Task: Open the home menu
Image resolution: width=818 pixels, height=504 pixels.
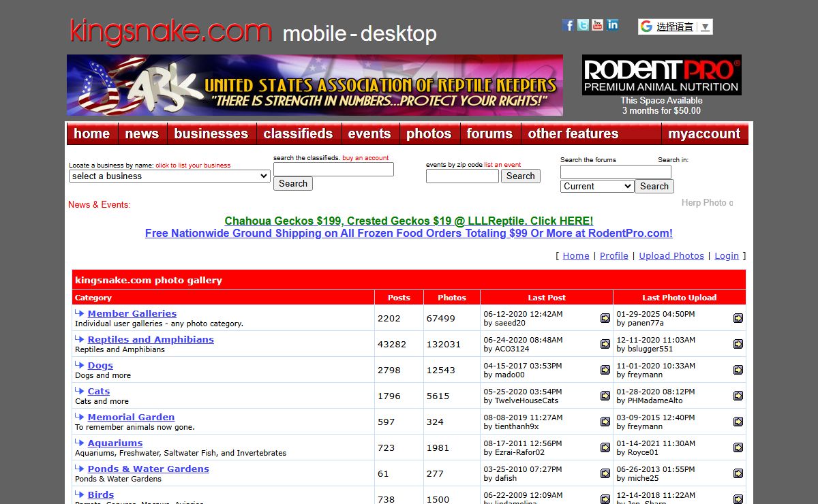Action: coord(91,133)
